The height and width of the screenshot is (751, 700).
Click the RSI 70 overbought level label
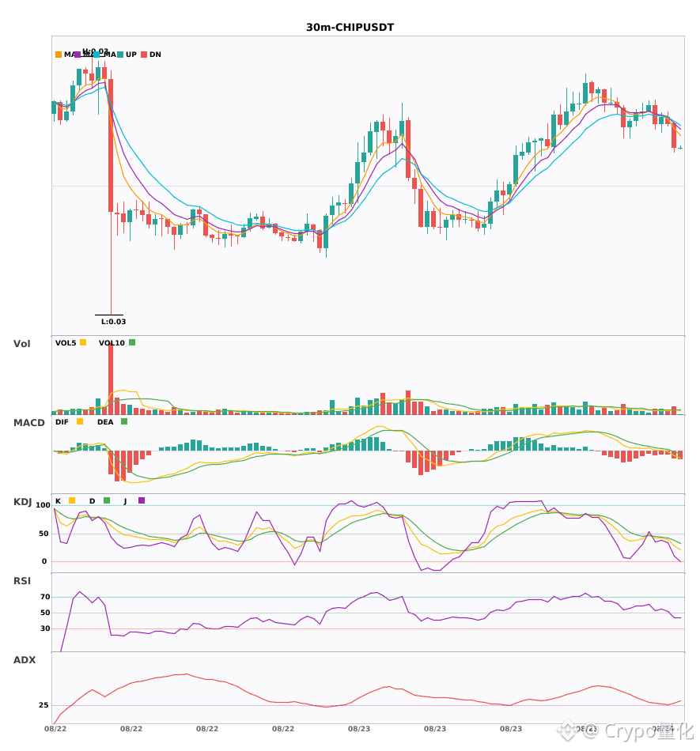(x=45, y=597)
